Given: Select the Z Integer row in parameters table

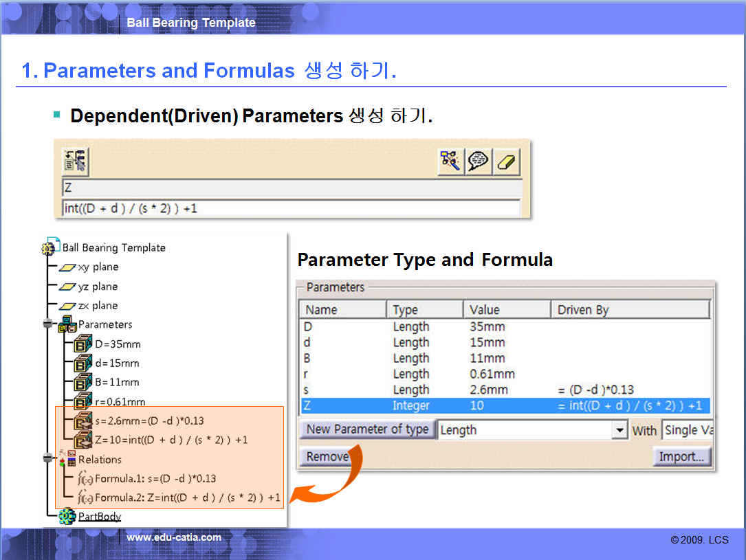Looking at the screenshot, I should click(505, 406).
